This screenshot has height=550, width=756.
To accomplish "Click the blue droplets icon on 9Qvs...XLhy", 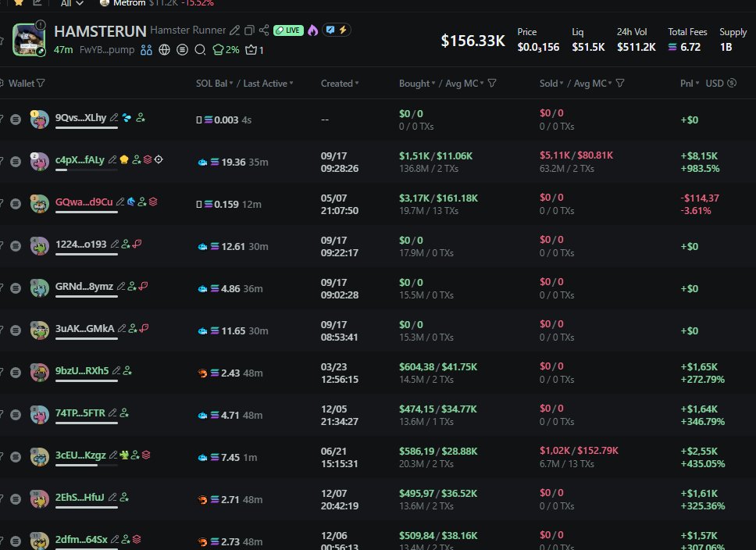I will tap(127, 117).
